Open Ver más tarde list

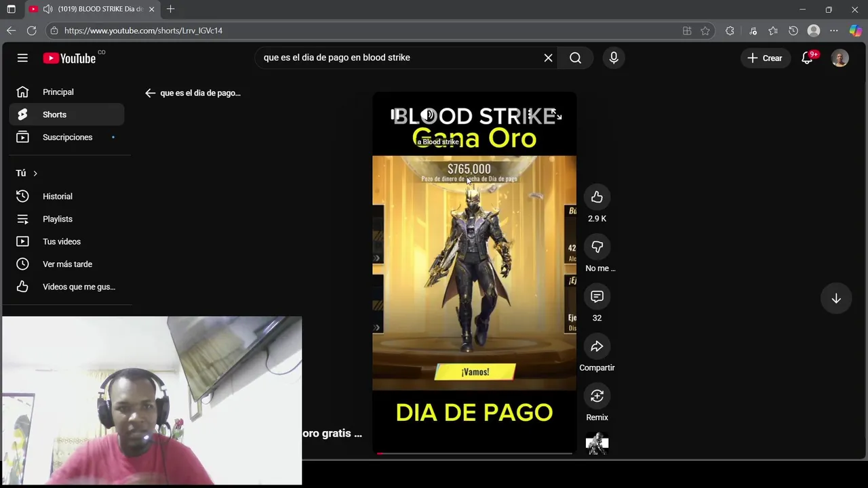[x=66, y=264]
